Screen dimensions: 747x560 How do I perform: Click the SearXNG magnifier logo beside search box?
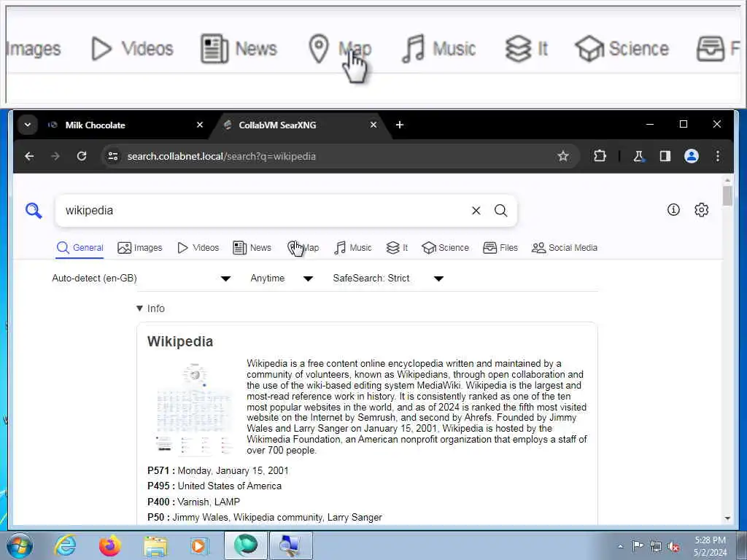[x=34, y=210]
